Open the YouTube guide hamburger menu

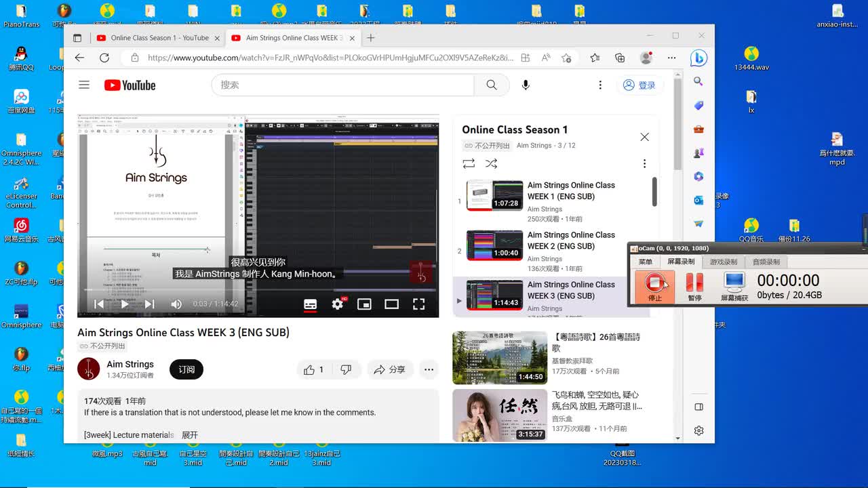(x=84, y=85)
